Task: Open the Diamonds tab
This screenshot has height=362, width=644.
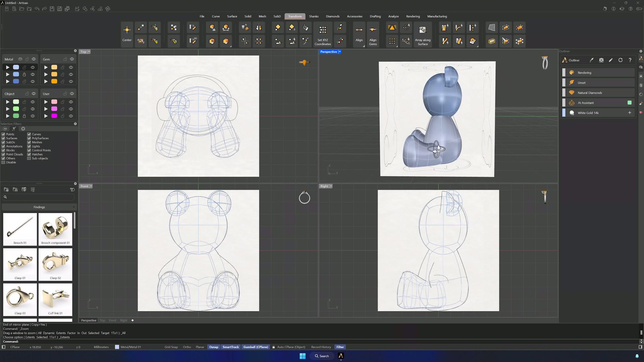Action: [x=333, y=16]
